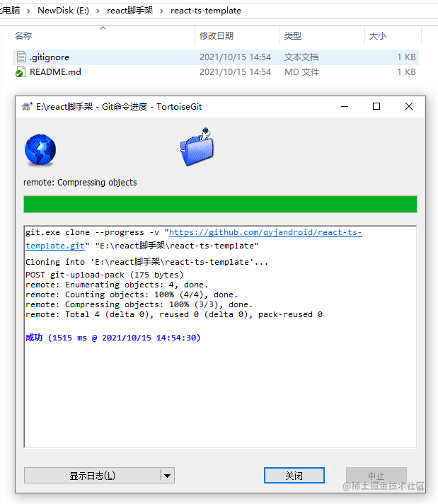Viewport: 438px width, 504px height.
Task: Open the github.com react-ts-template repository link
Action: (194, 239)
